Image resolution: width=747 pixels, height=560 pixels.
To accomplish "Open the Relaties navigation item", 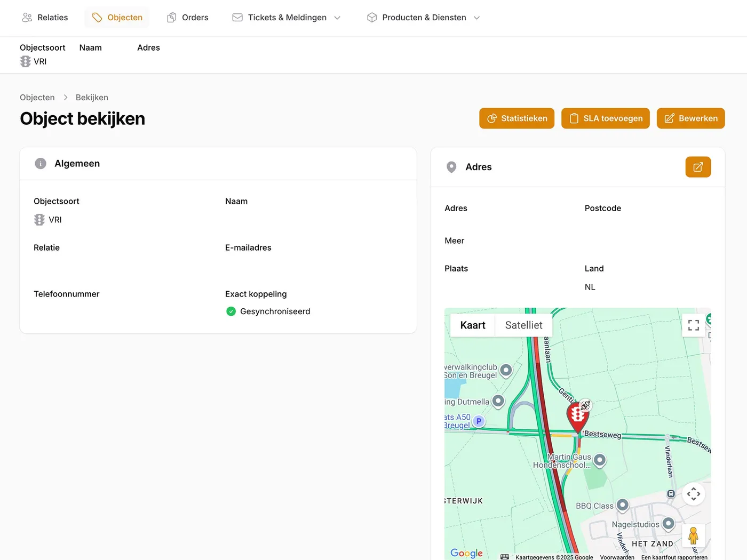I will tap(45, 18).
